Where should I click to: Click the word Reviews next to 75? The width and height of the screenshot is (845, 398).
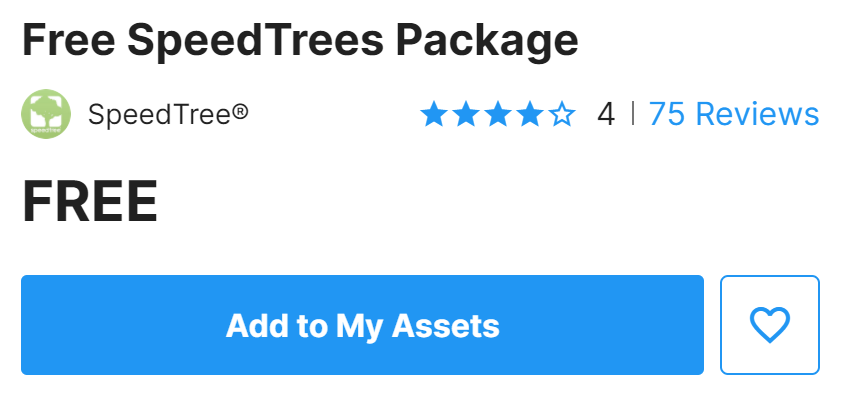click(x=758, y=114)
